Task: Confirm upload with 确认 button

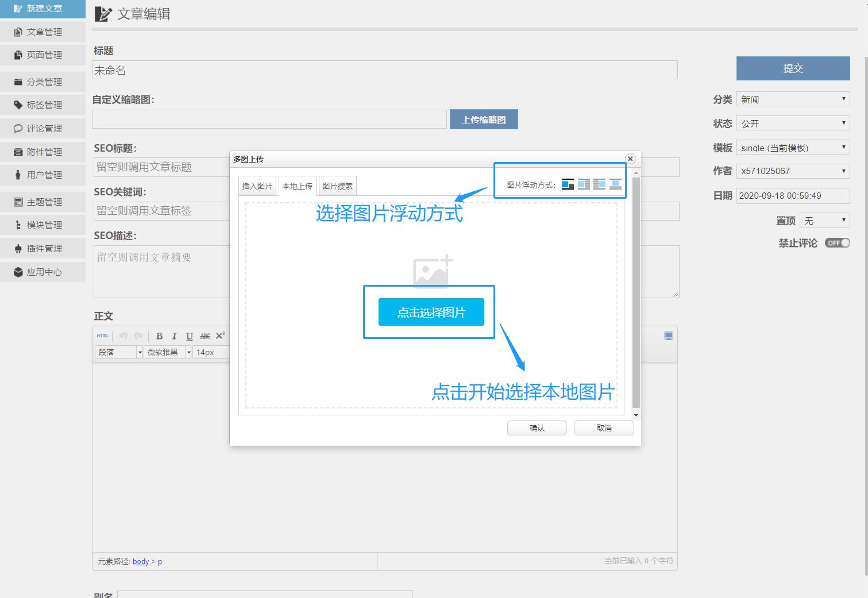Action: [537, 428]
